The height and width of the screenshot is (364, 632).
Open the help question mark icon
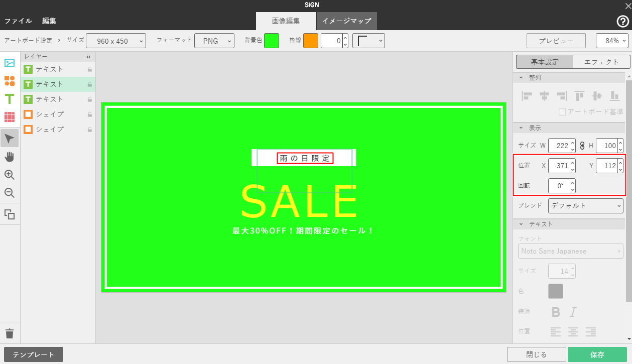point(622,21)
